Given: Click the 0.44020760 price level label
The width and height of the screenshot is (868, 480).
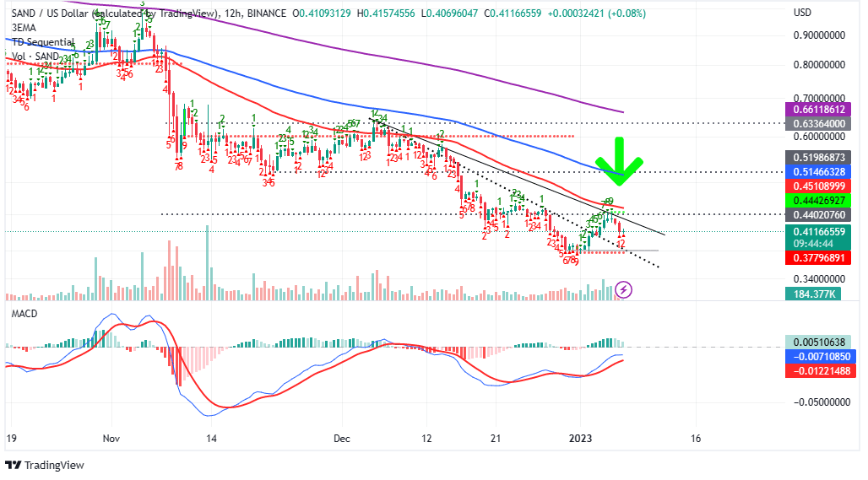Looking at the screenshot, I should click(819, 214).
